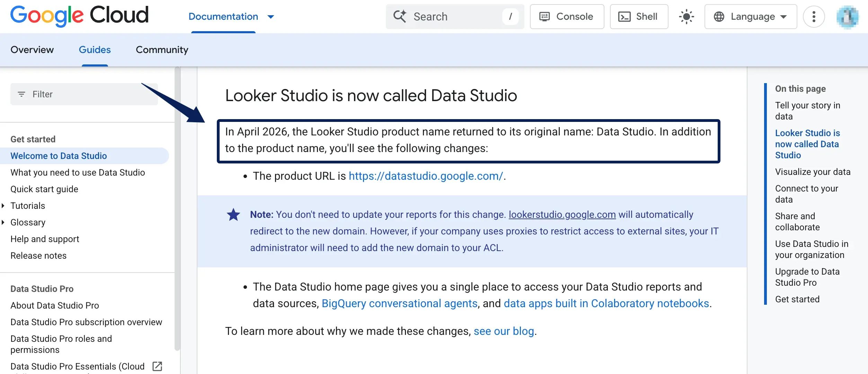868x374 pixels.
Task: Jump to 'Upgrade to Data Studio Pro' section
Action: click(807, 277)
